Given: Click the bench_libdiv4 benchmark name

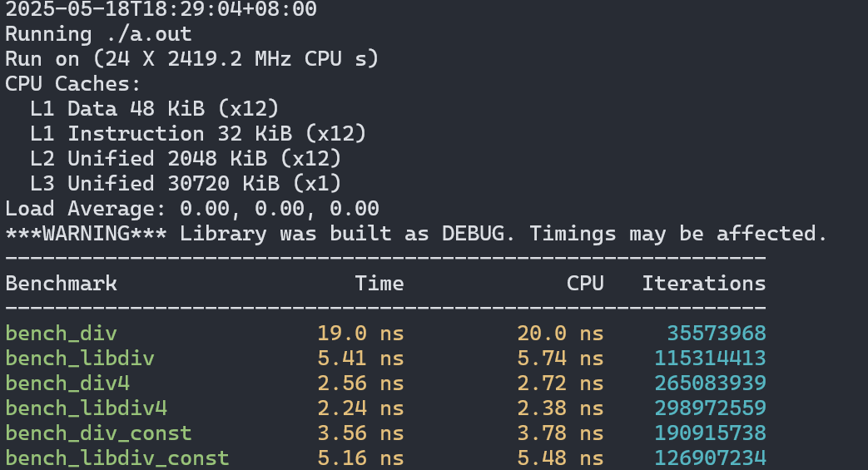Looking at the screenshot, I should click(x=86, y=408).
